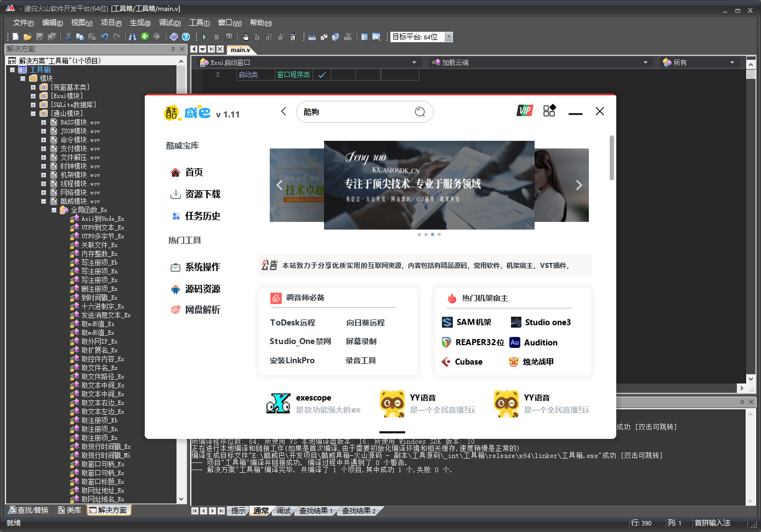
Task: Click the 行: 390 status bar entry
Action: pyautogui.click(x=641, y=523)
